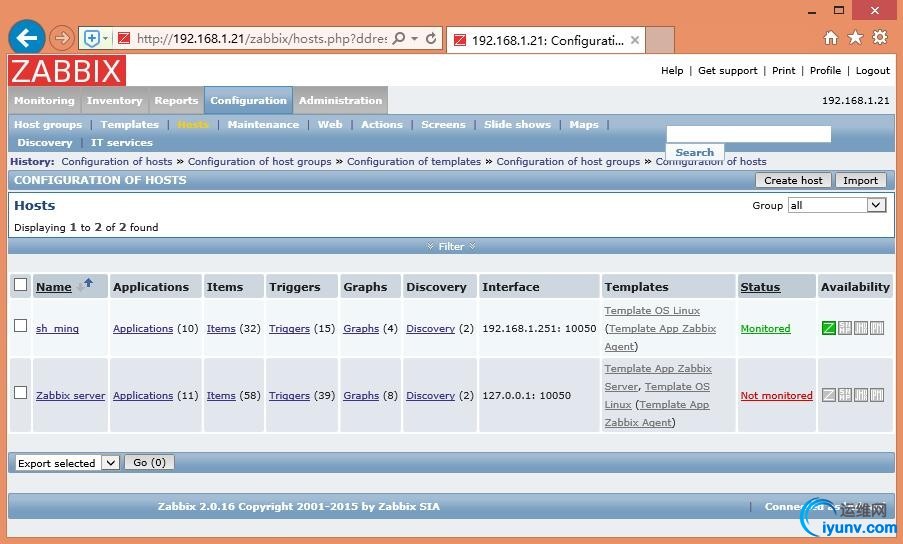
Task: Click Zabbix agent availability icon for sh_ming
Action: point(829,328)
